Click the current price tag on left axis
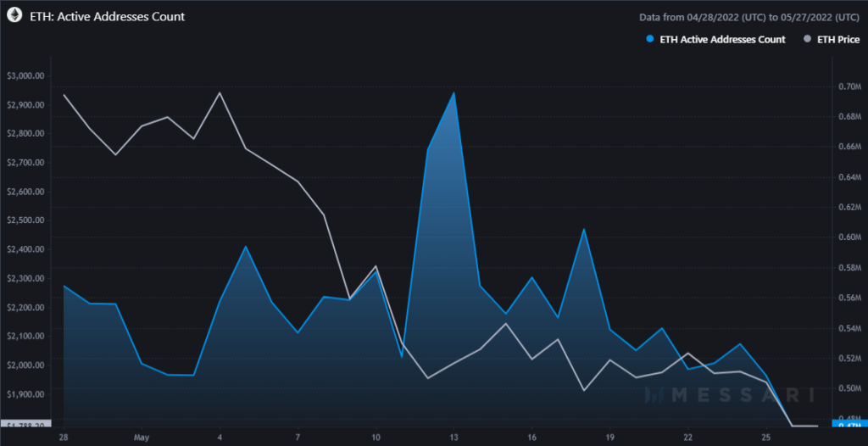The width and height of the screenshot is (868, 446). click(25, 423)
